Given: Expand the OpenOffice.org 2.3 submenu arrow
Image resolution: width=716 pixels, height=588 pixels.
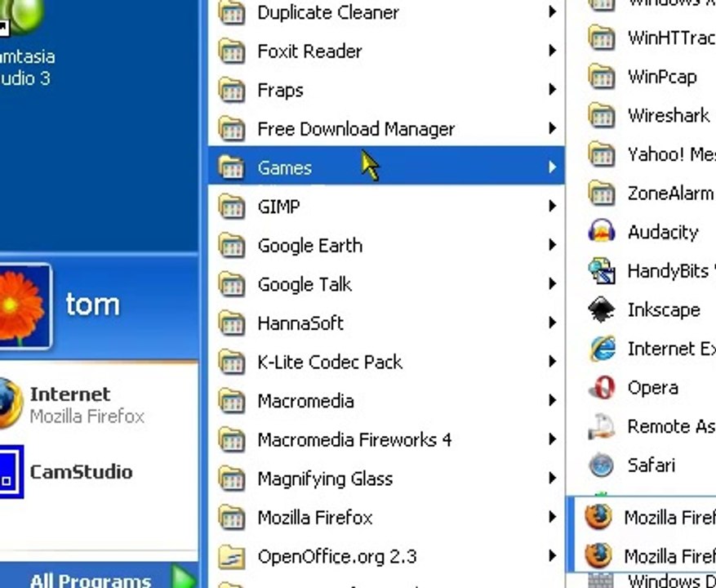Looking at the screenshot, I should pyautogui.click(x=552, y=555).
